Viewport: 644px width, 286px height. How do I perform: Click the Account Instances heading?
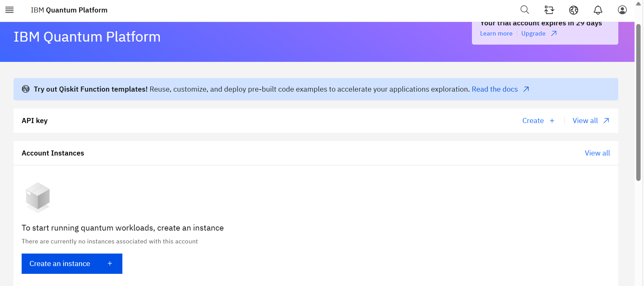point(53,153)
